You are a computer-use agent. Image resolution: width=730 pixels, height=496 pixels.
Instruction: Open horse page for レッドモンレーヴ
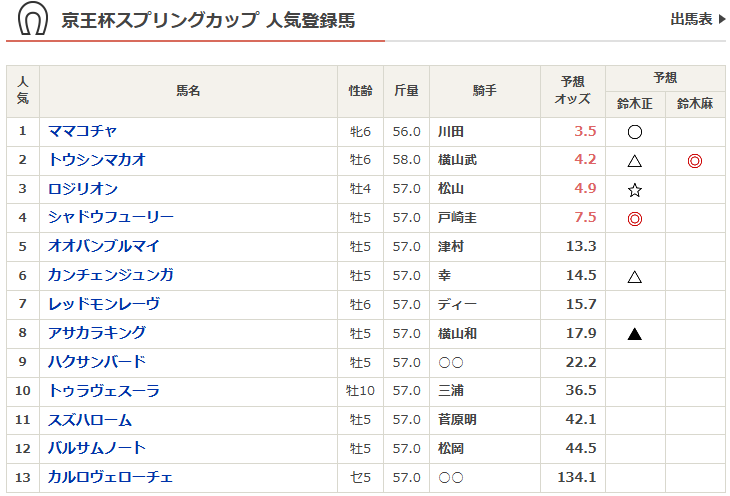click(x=104, y=304)
